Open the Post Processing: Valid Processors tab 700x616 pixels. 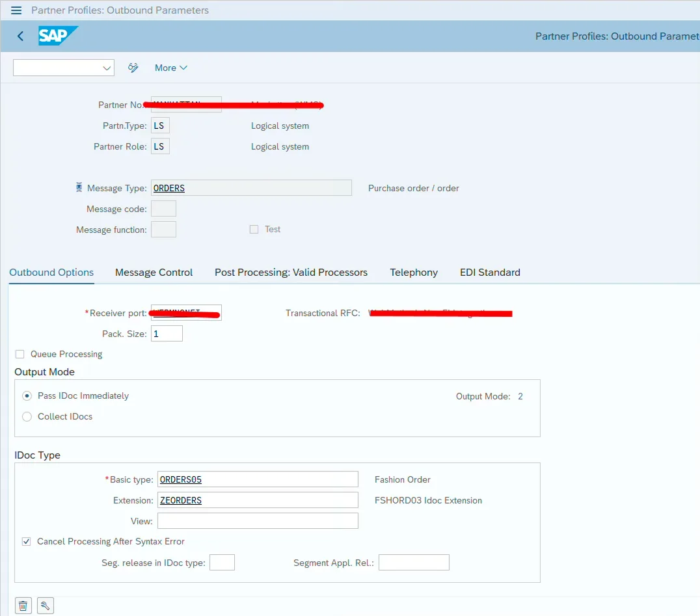coord(290,272)
